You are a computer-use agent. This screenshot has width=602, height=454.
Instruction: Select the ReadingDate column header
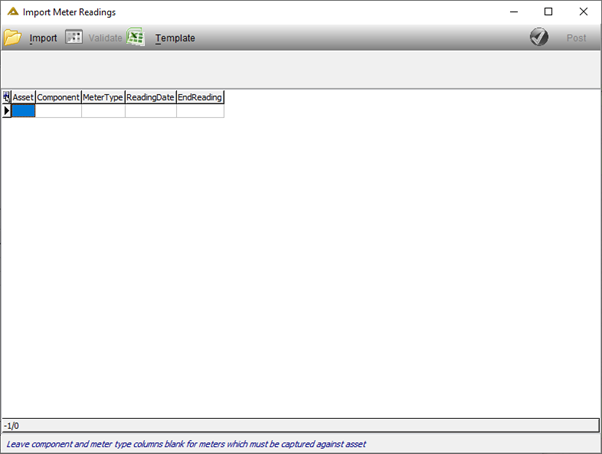pos(151,97)
